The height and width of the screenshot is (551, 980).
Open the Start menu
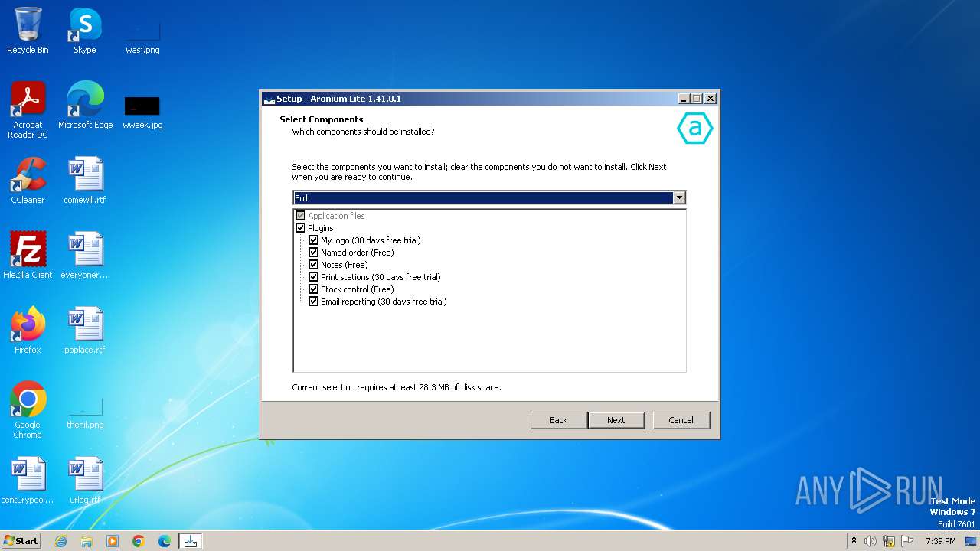click(x=21, y=541)
